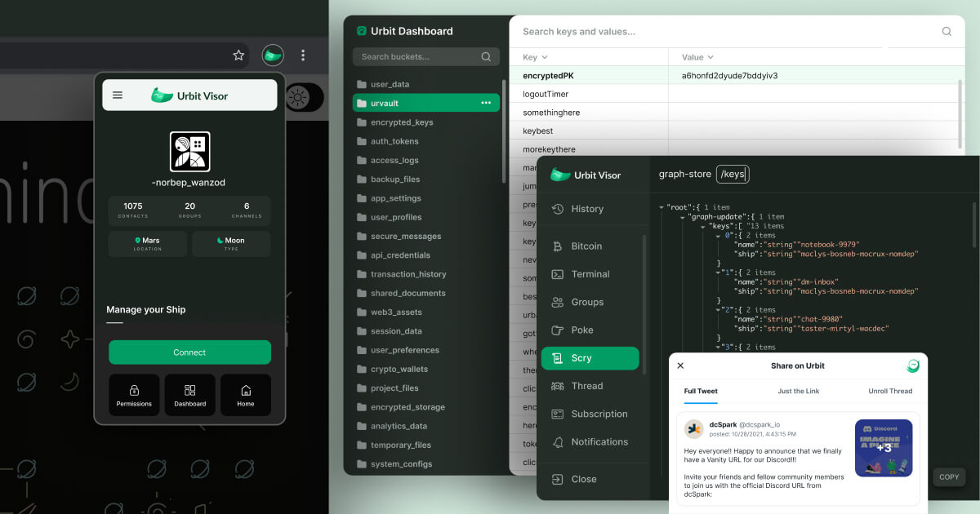The image size is (980, 514).
Task: Collapse JSON item "1"
Action: (x=718, y=273)
